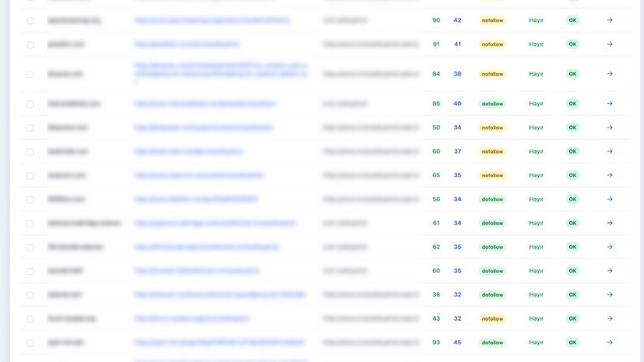
Task: Click OK status in row scoring 60 and 37
Action: (573, 152)
